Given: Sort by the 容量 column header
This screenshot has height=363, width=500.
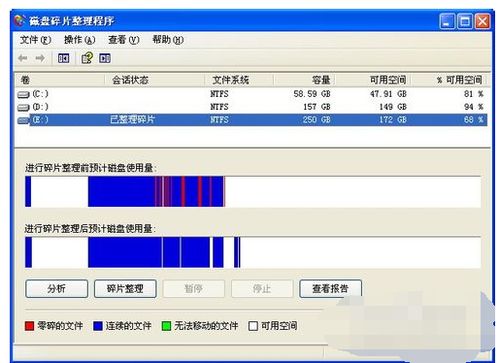Looking at the screenshot, I should [x=305, y=80].
